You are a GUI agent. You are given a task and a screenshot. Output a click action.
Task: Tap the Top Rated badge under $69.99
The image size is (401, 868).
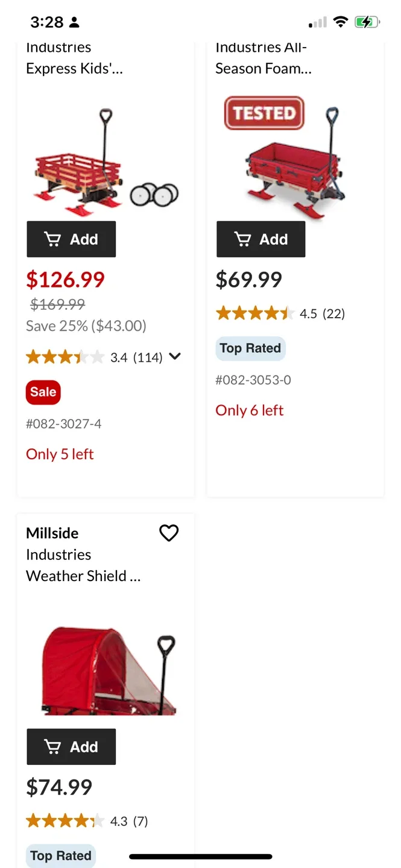tap(250, 348)
